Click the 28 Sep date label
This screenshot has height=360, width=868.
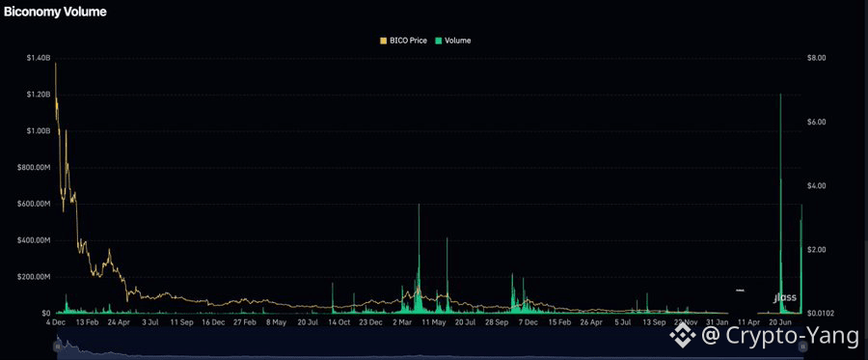[x=497, y=321]
